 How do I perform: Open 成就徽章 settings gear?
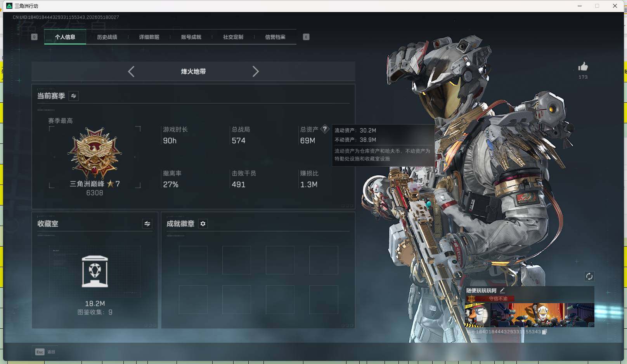pos(203,224)
